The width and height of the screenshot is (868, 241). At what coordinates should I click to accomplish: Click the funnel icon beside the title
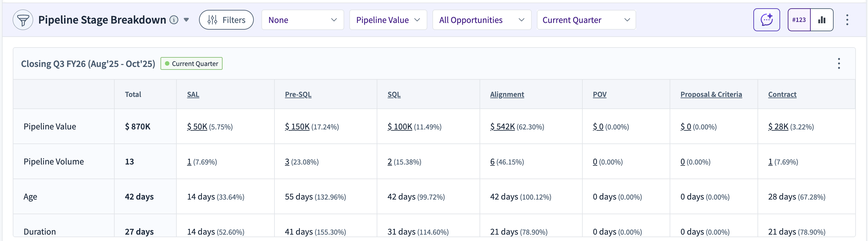[x=23, y=20]
